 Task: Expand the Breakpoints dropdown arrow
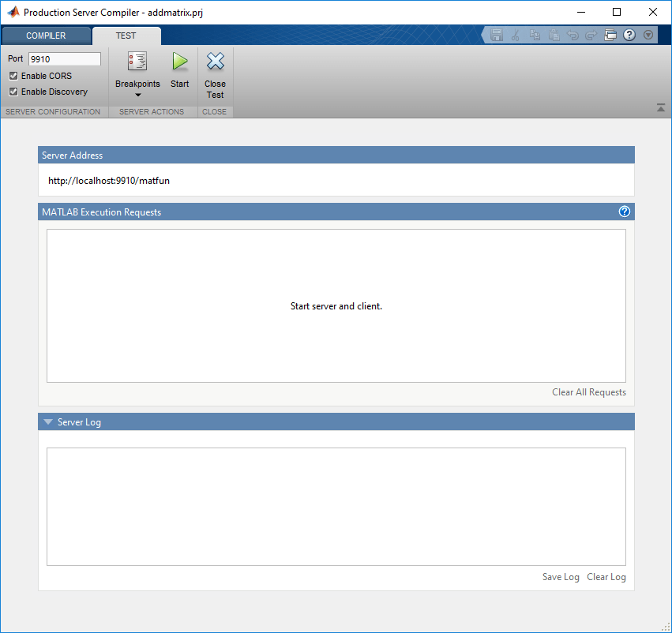(x=137, y=95)
